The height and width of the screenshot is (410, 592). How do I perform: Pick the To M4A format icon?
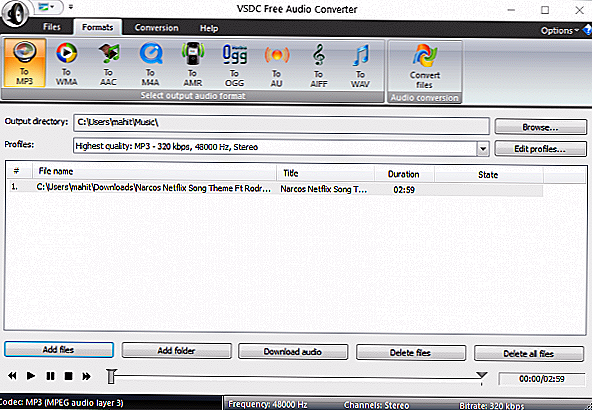(150, 63)
